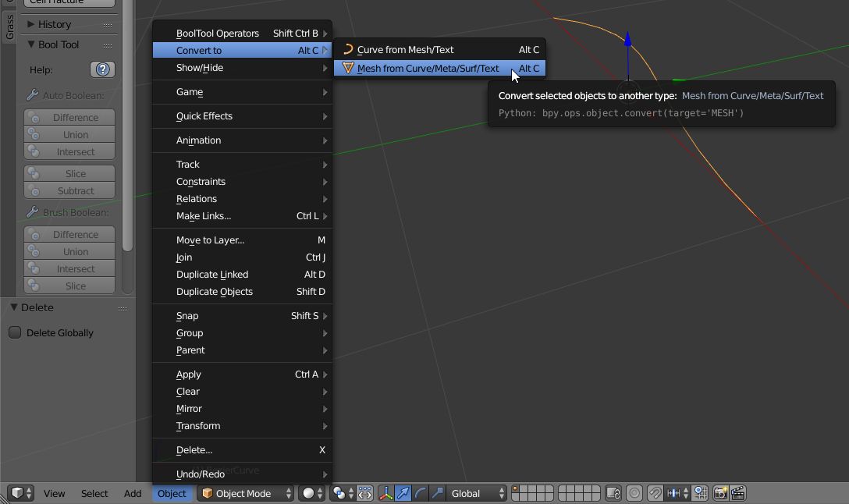Open the View menu
The image size is (849, 504).
[x=54, y=493]
